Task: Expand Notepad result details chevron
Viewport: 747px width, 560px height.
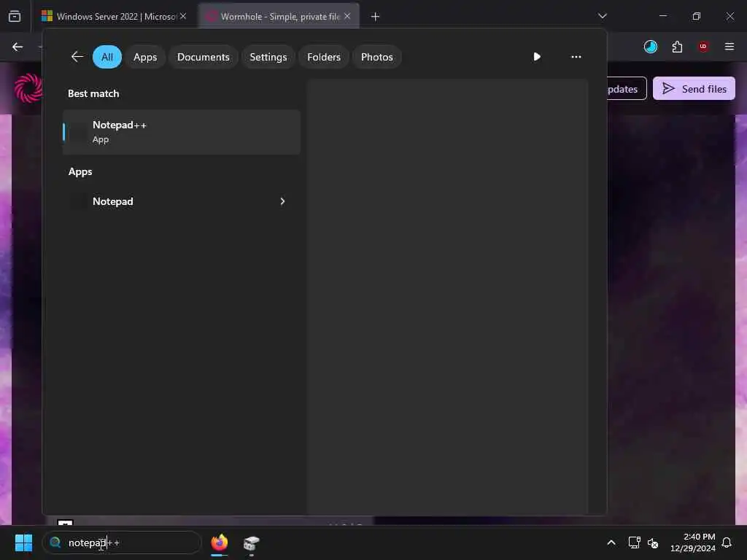Action: pos(282,201)
